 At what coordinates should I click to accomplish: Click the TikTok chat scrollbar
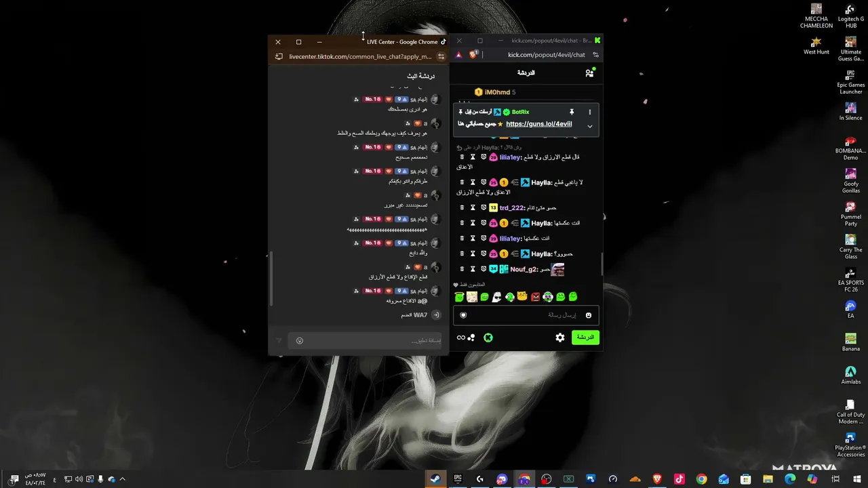[271, 278]
